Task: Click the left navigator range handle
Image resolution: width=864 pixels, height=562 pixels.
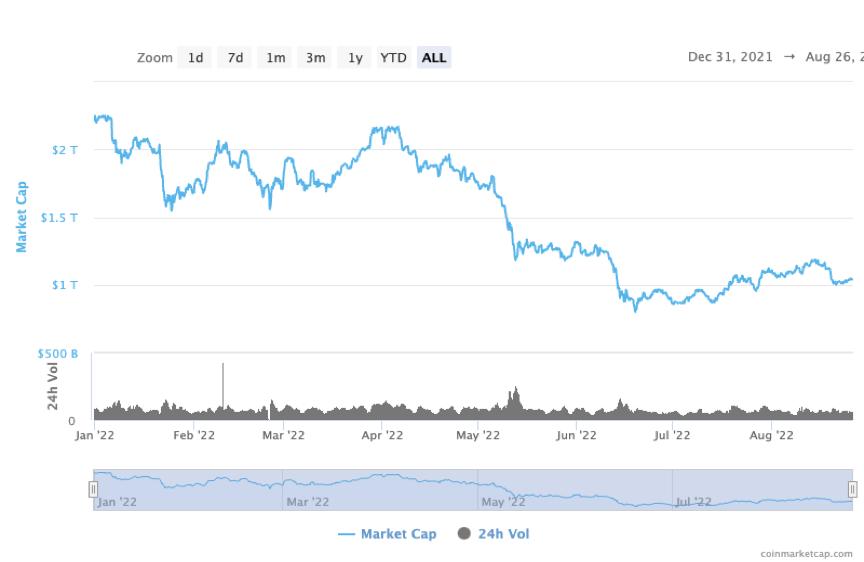Action: click(x=93, y=489)
